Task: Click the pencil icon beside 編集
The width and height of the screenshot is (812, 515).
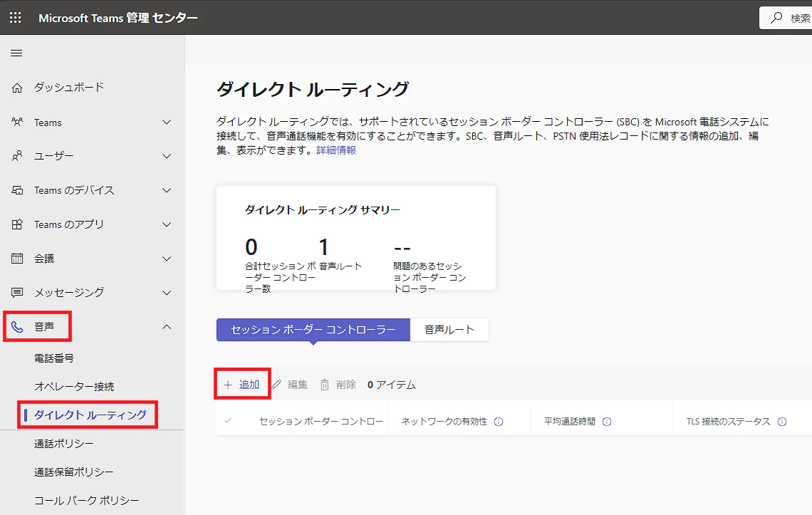Action: coord(276,385)
